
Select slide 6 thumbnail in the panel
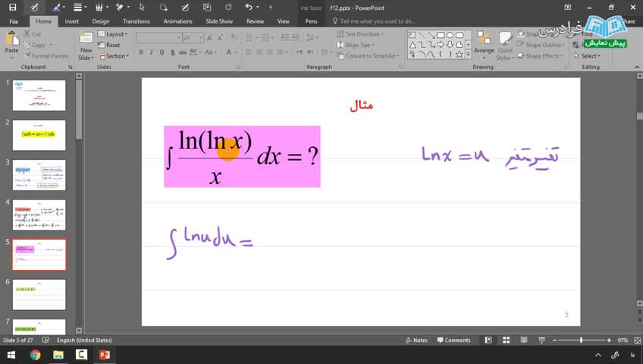click(39, 295)
